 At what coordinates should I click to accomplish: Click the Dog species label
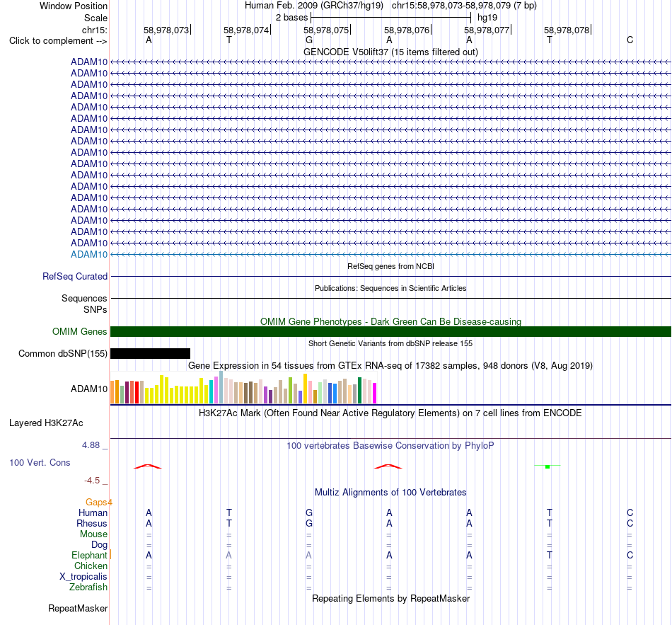click(x=99, y=545)
